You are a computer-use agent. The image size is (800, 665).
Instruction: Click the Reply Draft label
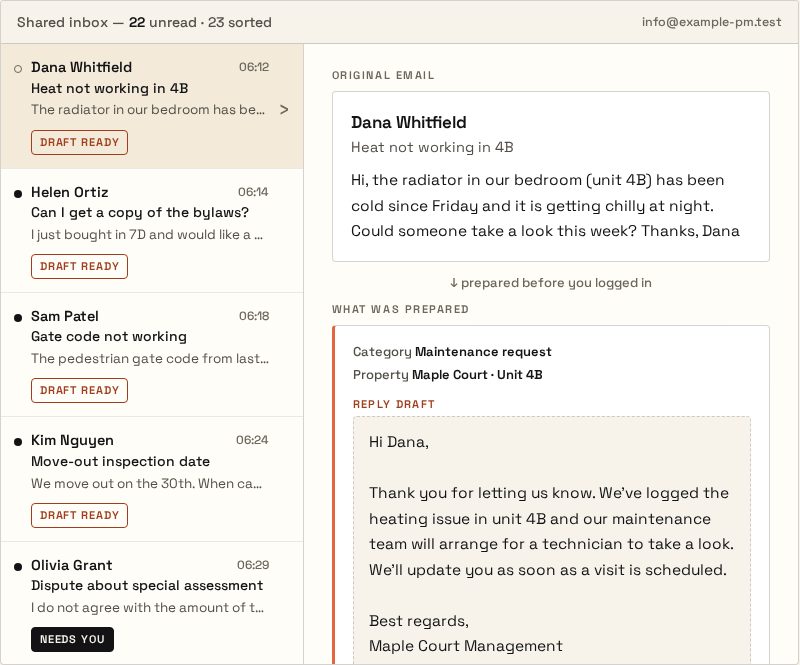click(394, 404)
